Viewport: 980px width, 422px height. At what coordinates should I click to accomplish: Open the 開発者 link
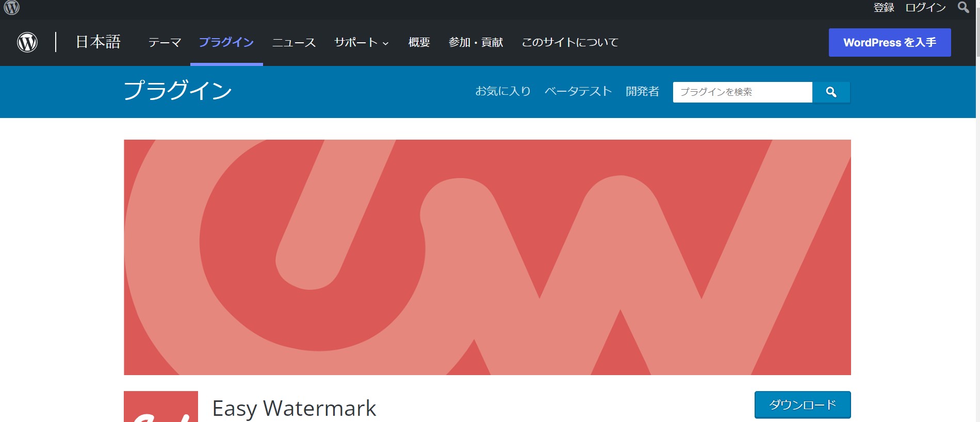click(643, 91)
